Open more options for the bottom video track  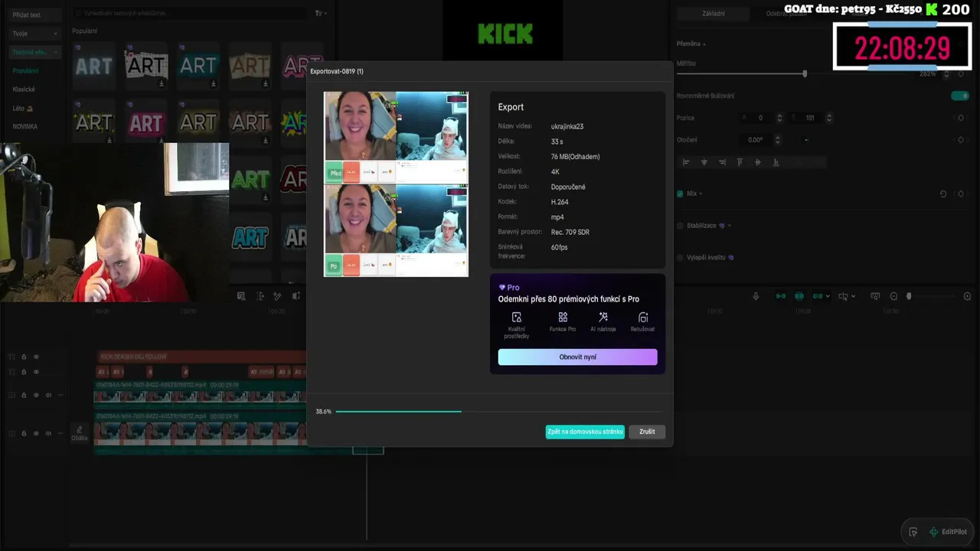tap(60, 434)
